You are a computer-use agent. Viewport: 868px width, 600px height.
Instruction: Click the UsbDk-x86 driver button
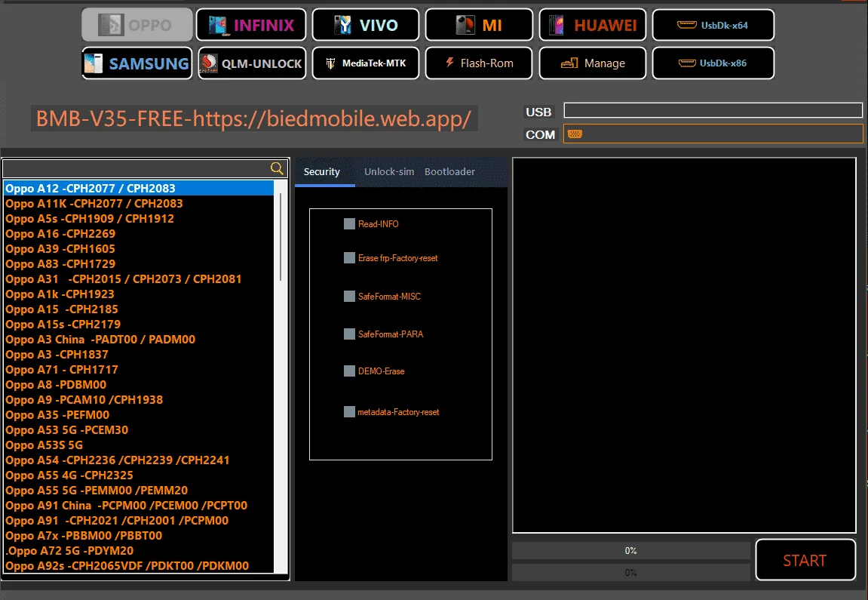click(713, 63)
